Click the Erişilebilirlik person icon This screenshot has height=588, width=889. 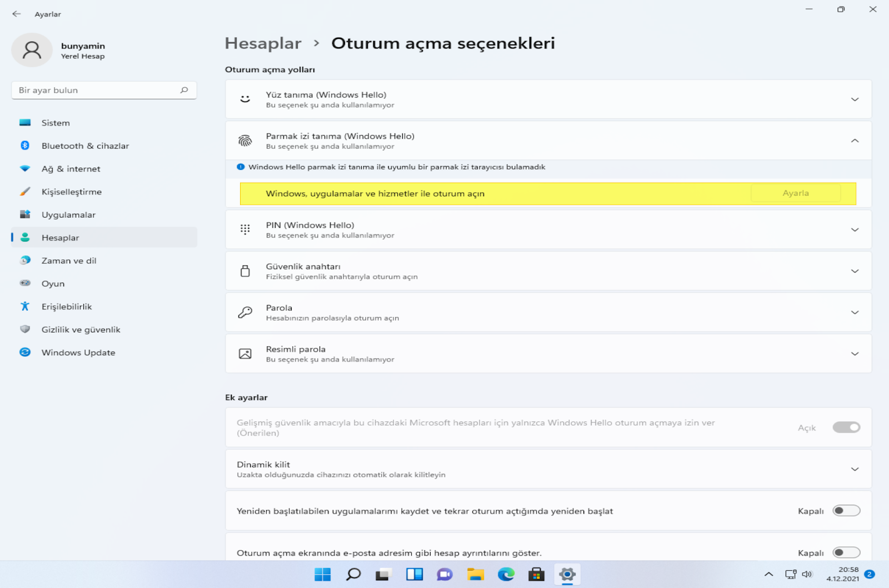(25, 306)
